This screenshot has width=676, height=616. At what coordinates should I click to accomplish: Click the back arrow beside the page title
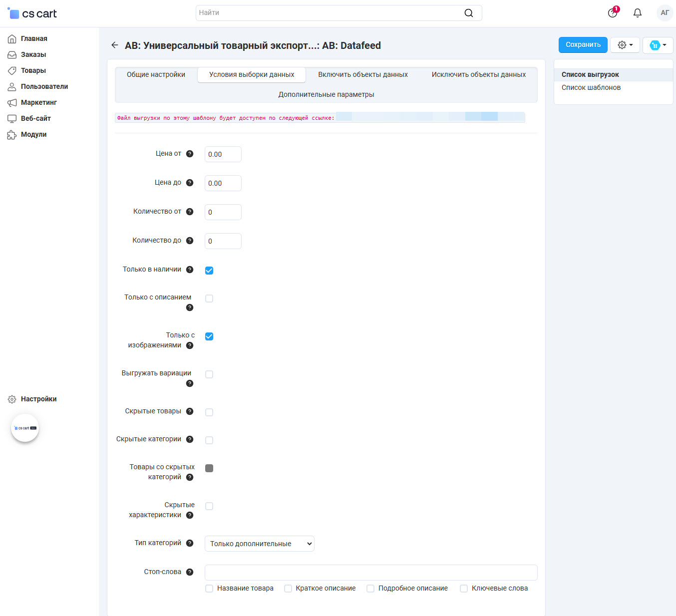pyautogui.click(x=115, y=45)
